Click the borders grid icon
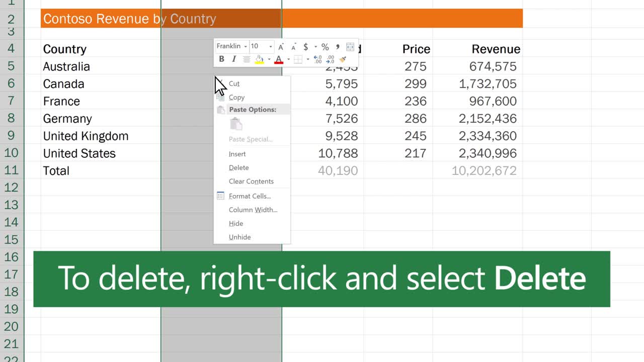Screen dimensions: 644x362 298,59
